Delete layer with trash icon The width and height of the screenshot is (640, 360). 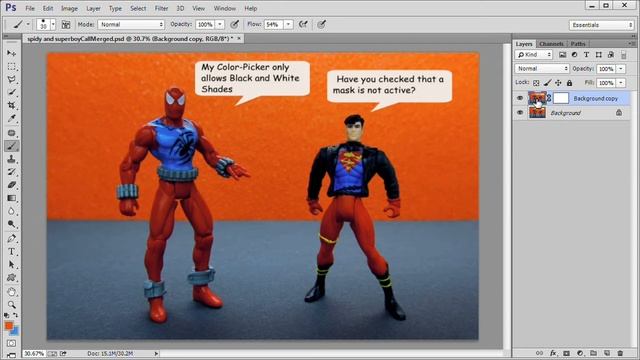point(620,353)
